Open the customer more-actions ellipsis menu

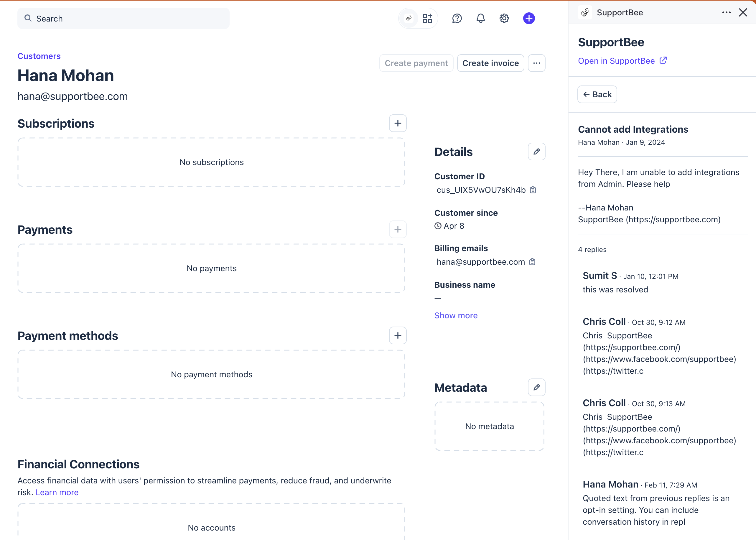(537, 63)
